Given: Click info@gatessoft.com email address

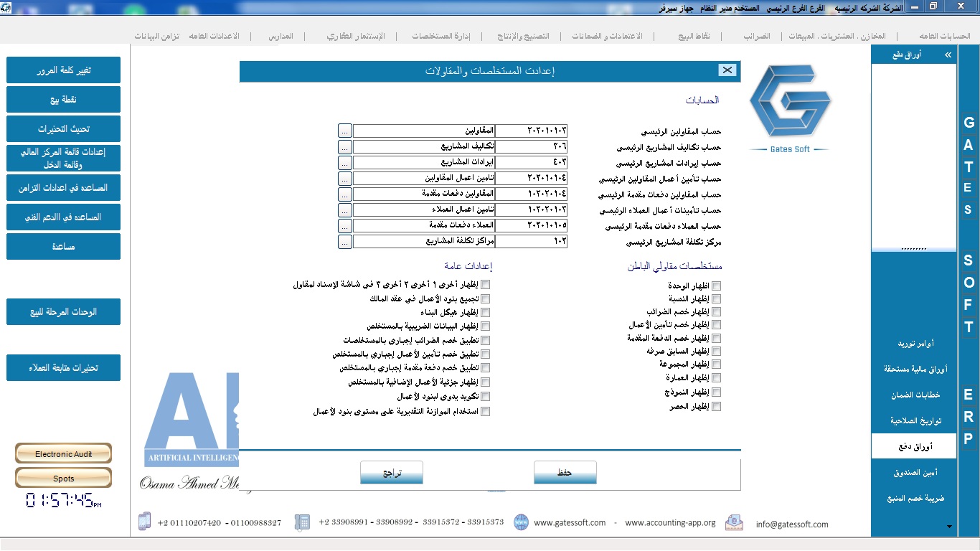Looking at the screenshot, I should pyautogui.click(x=792, y=524).
